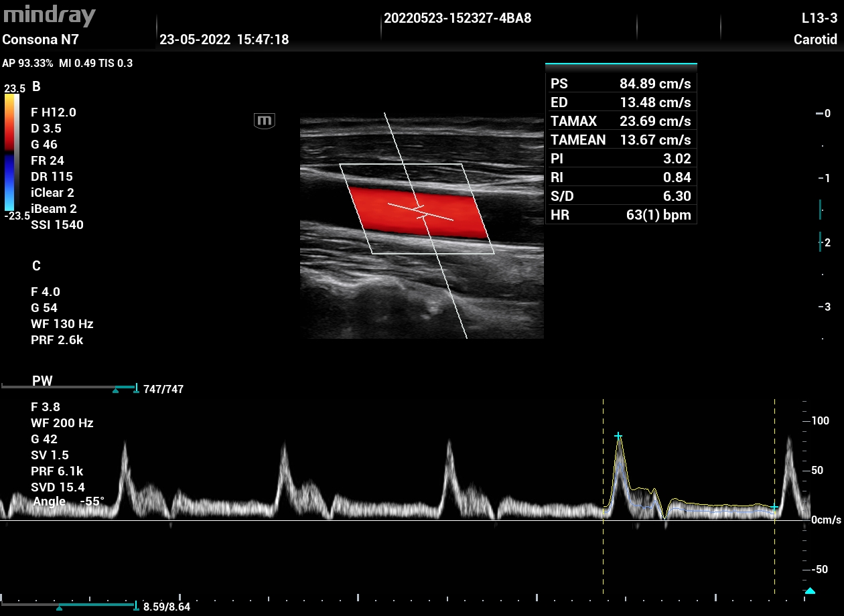
Task: Select the B mode label
Action: 36,86
